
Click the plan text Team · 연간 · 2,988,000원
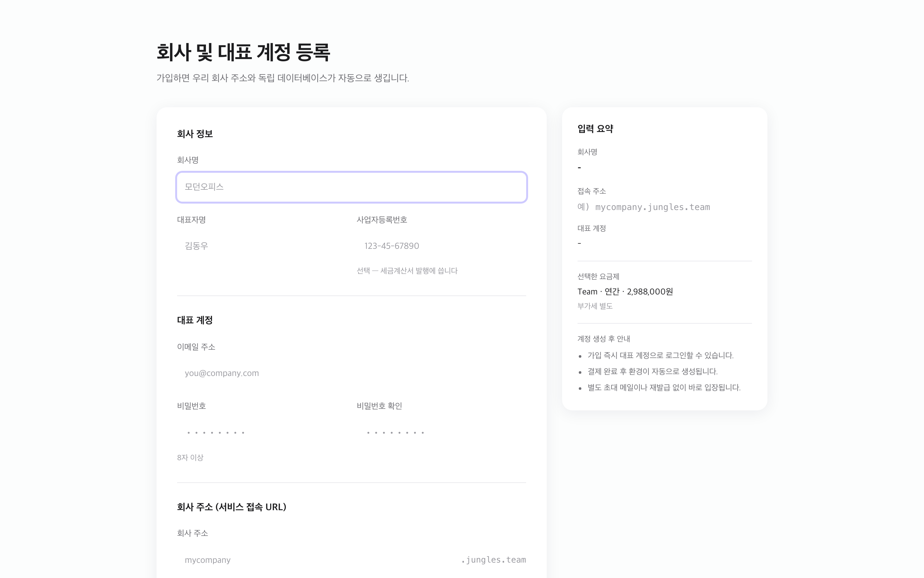625,292
